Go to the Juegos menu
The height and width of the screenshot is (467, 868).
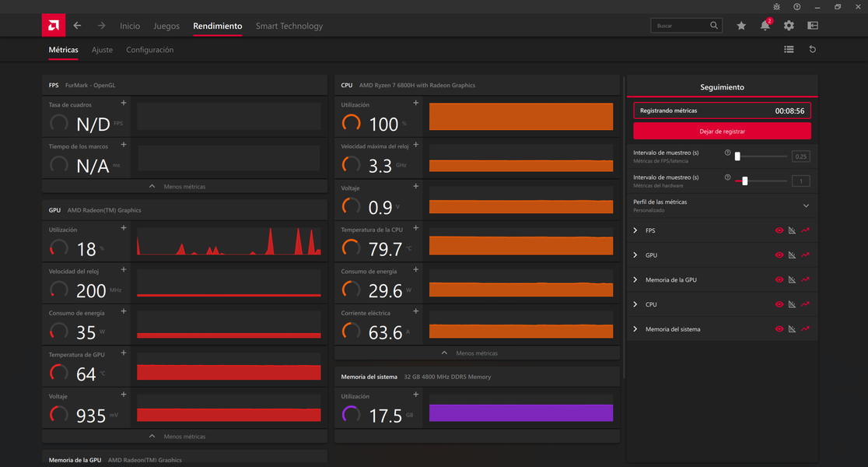(x=166, y=26)
